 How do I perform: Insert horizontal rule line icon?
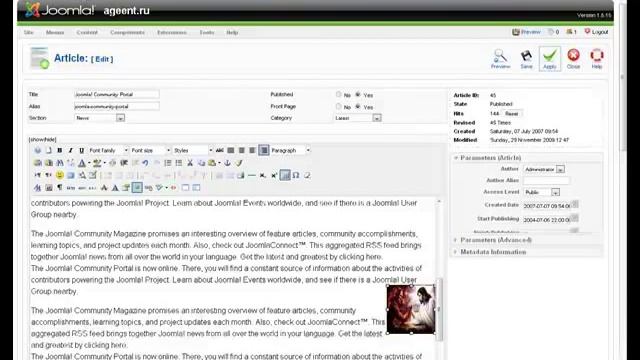click(252, 176)
